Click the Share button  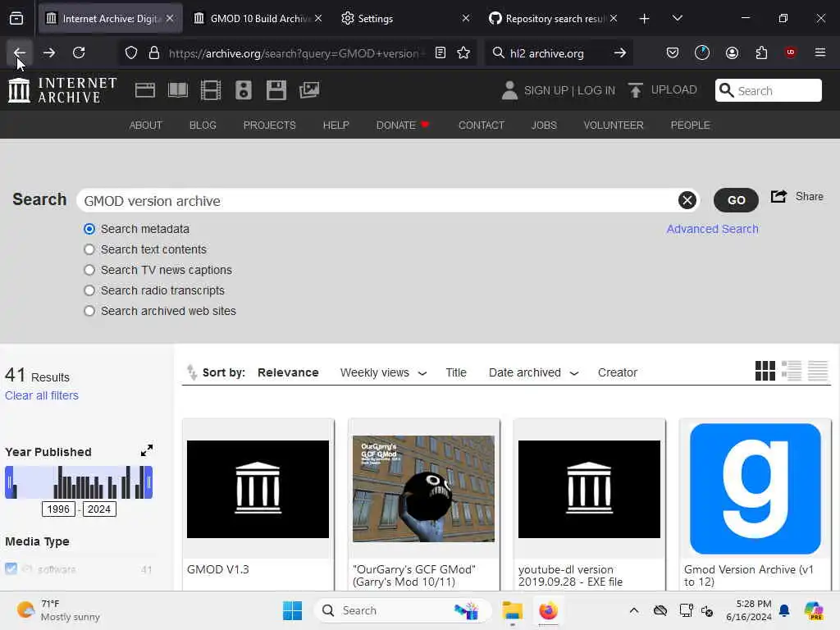[797, 197]
